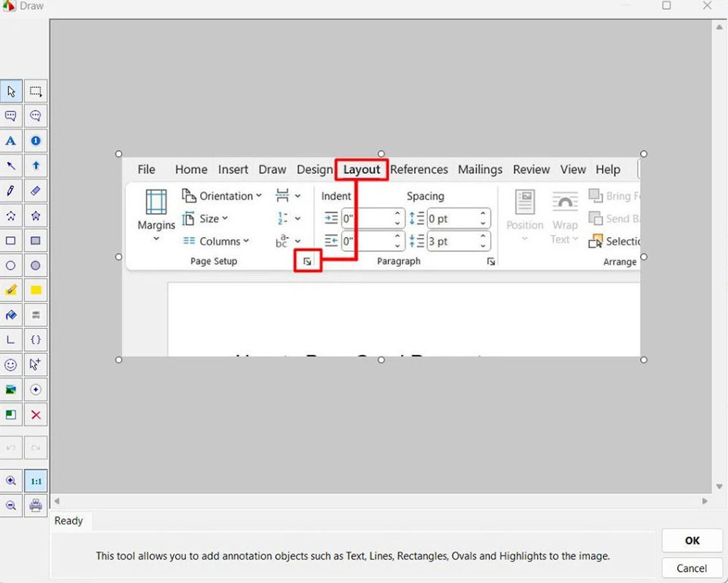Click the Undo arrow button
The width and height of the screenshot is (728, 583).
point(11,448)
